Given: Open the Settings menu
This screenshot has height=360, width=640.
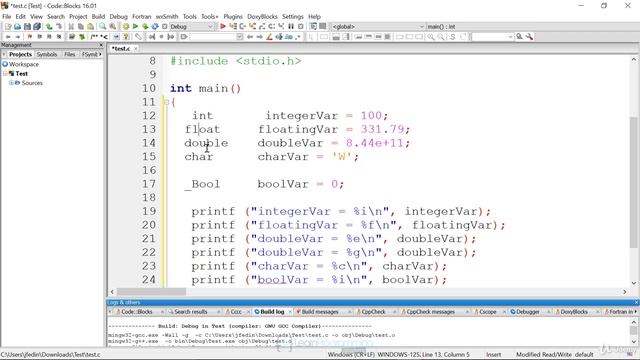Looking at the screenshot, I should pos(293,17).
